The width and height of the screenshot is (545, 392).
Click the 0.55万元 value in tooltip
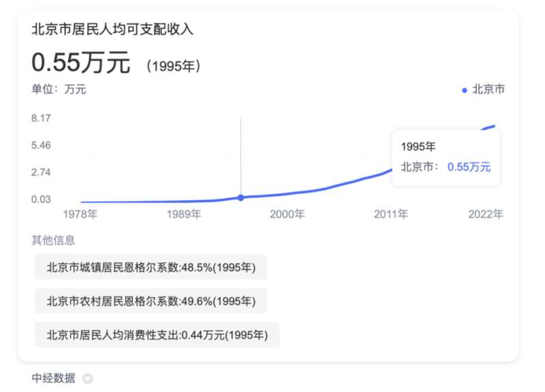[x=469, y=167]
